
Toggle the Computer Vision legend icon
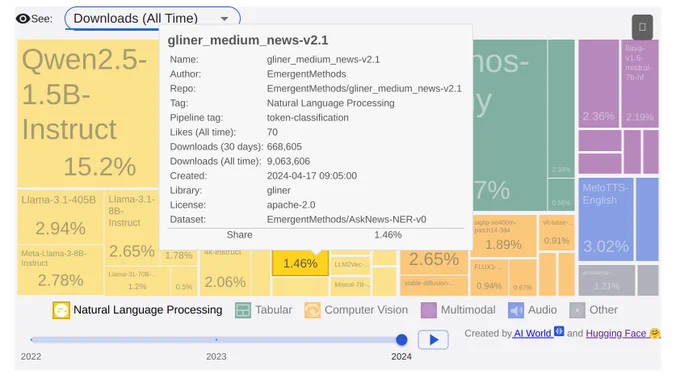pyautogui.click(x=312, y=310)
